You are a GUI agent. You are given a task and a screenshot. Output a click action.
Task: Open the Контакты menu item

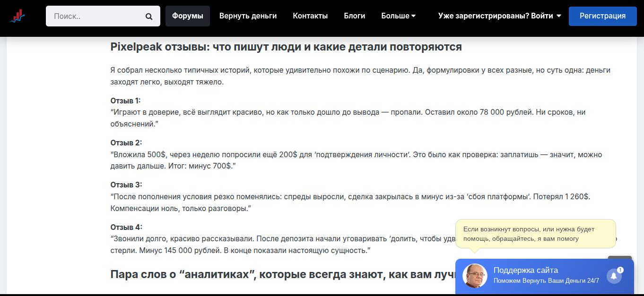pos(310,16)
